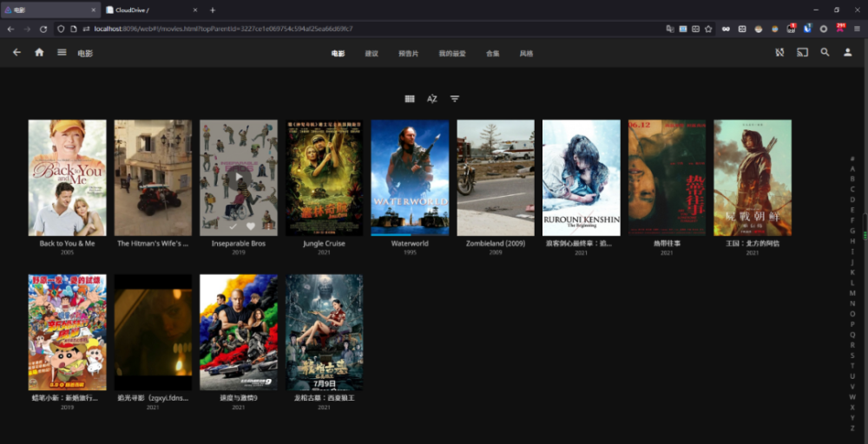
Task: Open the Jungle Cruise title link
Action: pos(324,244)
